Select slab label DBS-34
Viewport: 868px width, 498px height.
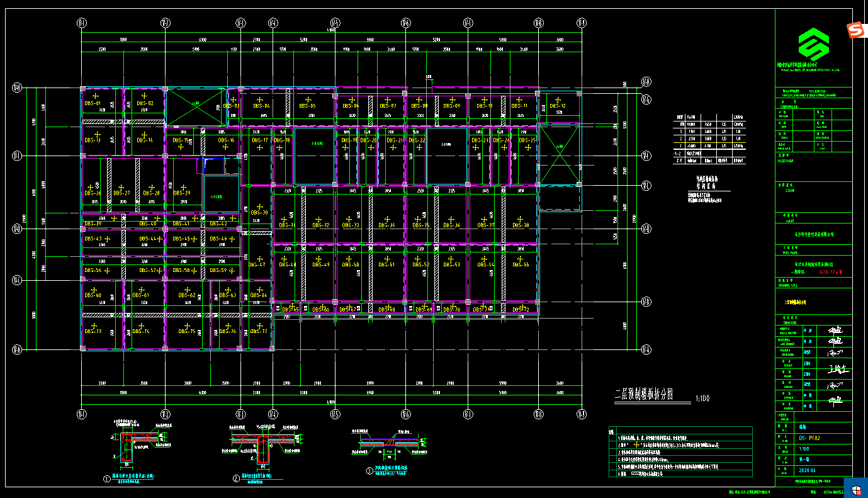pyautogui.click(x=386, y=225)
